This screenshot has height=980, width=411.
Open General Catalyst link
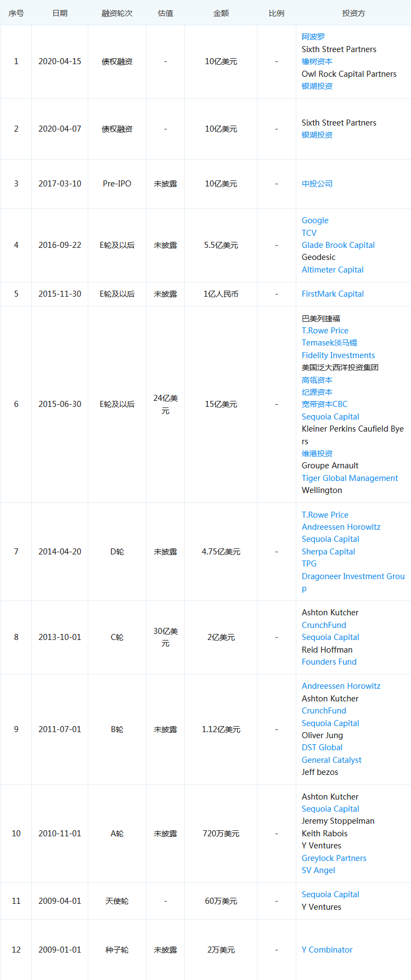331,760
